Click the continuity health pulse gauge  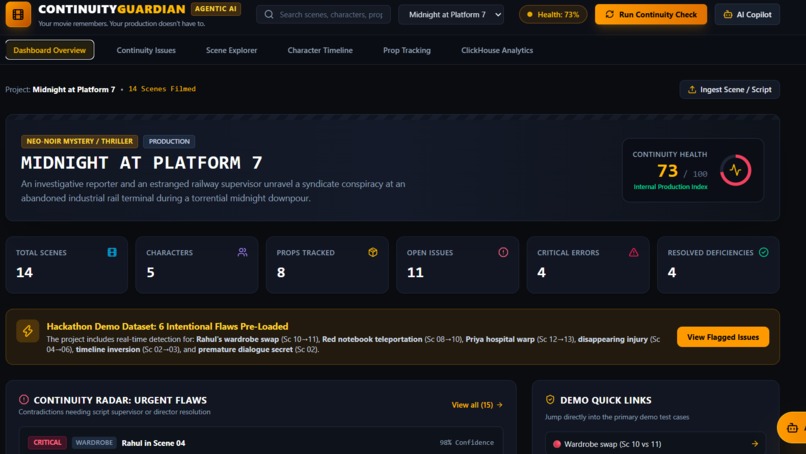pos(736,170)
